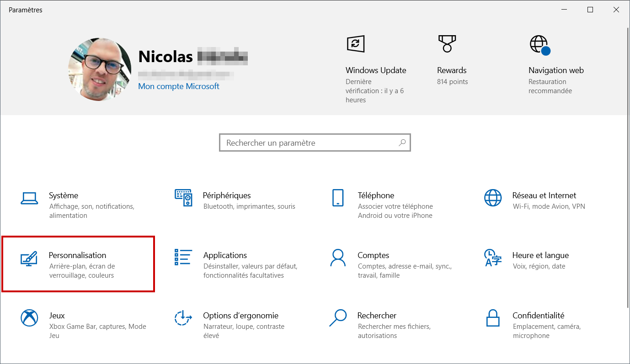Open the Navigation web globe icon
630x364 pixels.
click(540, 45)
